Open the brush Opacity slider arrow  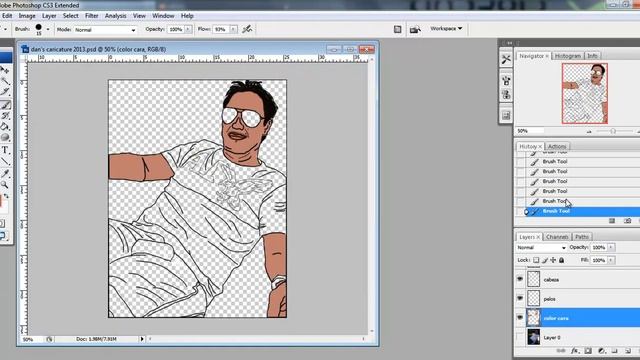188,29
